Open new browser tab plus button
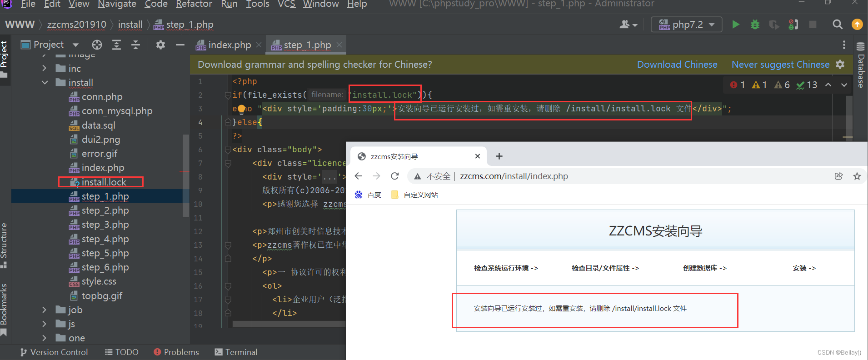Screen dimensions: 868x360 pyautogui.click(x=499, y=156)
